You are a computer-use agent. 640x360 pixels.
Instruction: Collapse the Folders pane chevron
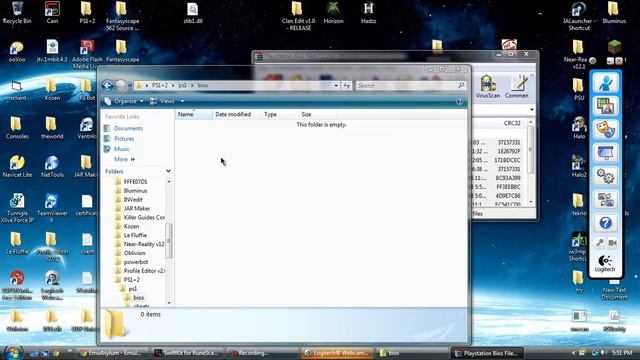click(x=168, y=171)
